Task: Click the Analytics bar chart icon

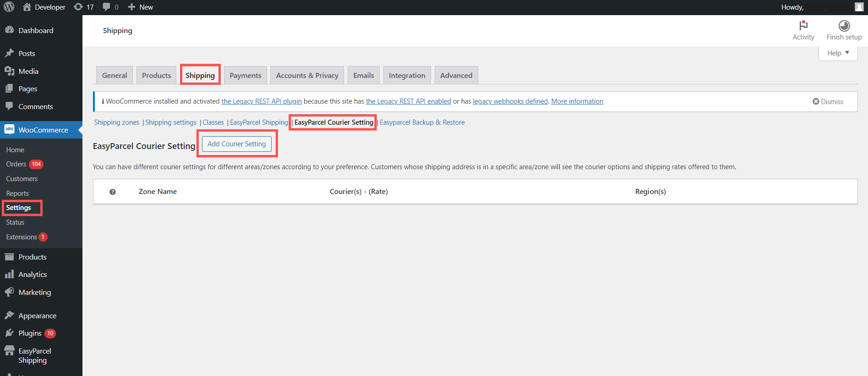Action: (9, 274)
